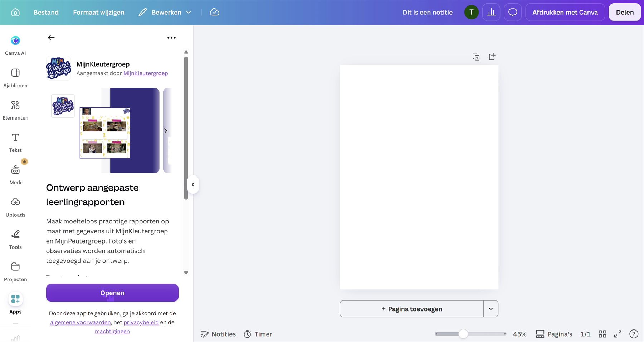This screenshot has width=644, height=342.
Task: Open Timer tool
Action: [258, 334]
